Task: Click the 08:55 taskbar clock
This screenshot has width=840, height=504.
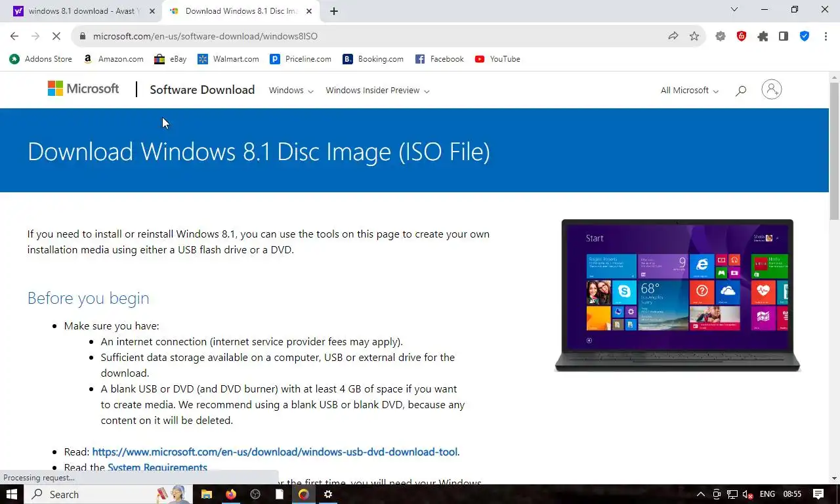Action: coord(792,494)
